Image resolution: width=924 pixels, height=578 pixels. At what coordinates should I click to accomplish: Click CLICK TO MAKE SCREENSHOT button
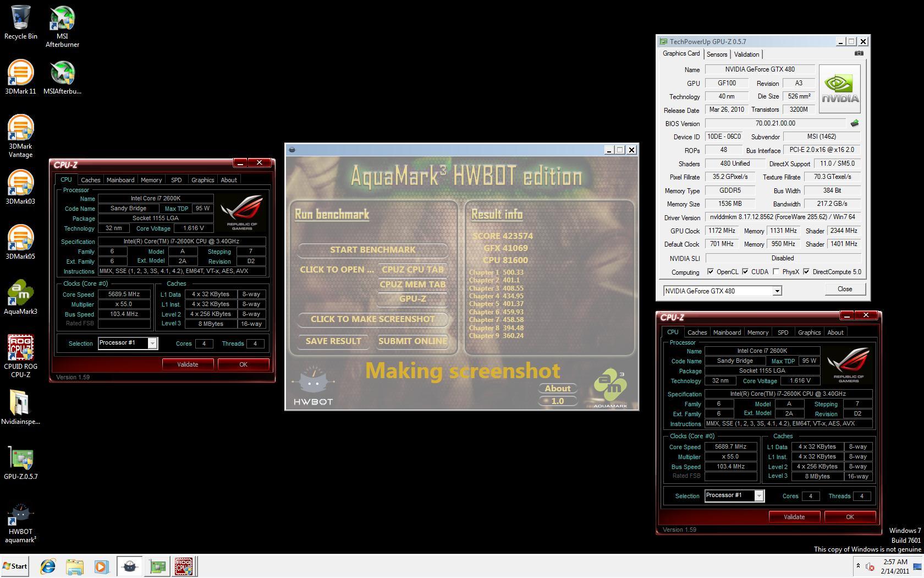click(x=372, y=319)
